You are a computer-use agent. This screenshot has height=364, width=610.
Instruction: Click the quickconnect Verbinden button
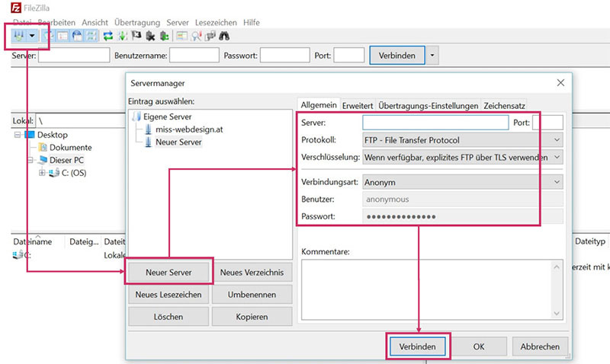(396, 56)
